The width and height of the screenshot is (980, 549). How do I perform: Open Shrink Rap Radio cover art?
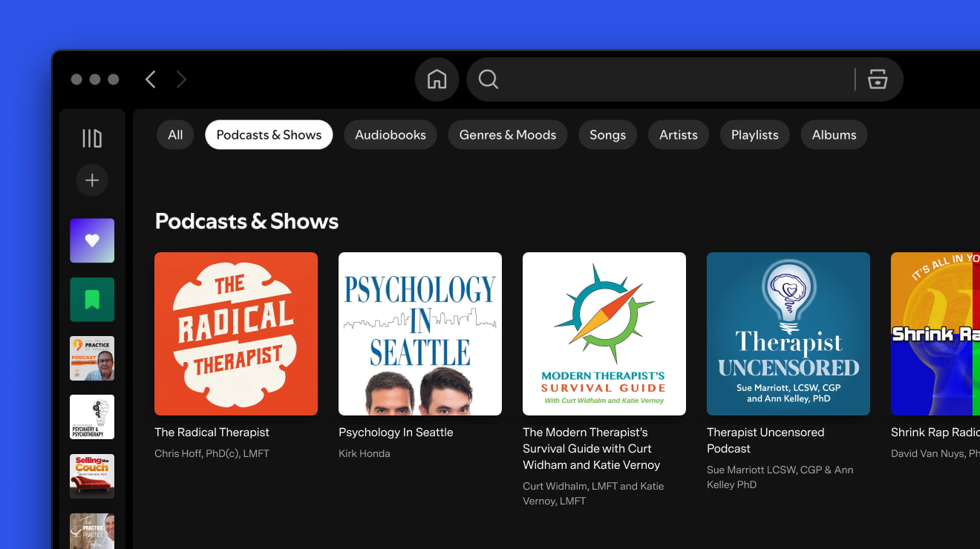pos(935,334)
